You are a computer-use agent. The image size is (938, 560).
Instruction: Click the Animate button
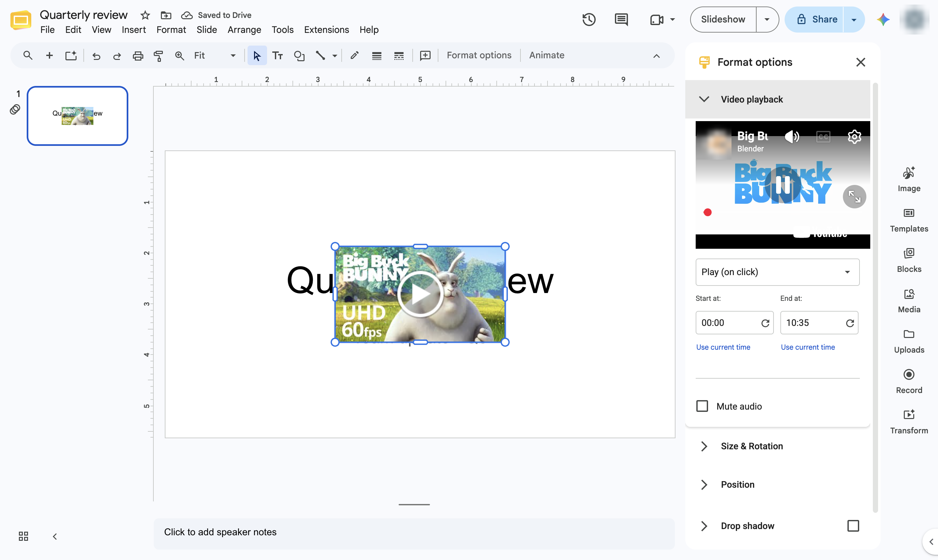pyautogui.click(x=547, y=55)
